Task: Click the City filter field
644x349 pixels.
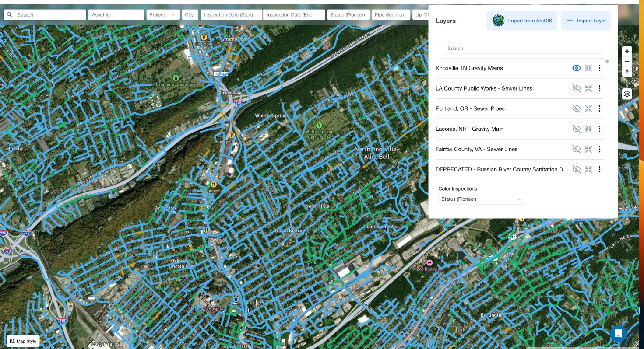Action: (x=190, y=15)
